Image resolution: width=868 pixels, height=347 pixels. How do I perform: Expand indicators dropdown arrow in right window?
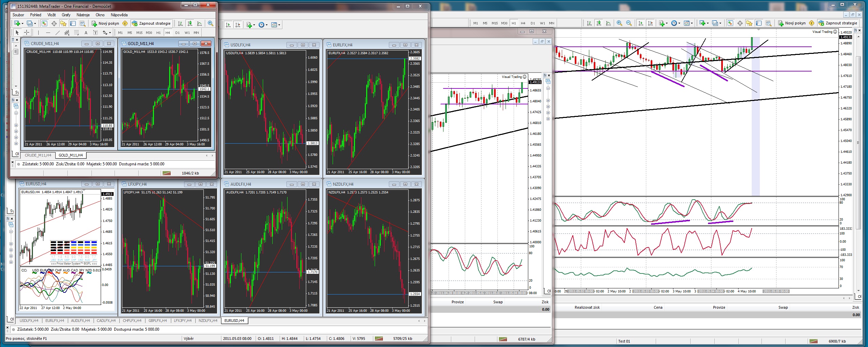pyautogui.click(x=667, y=23)
